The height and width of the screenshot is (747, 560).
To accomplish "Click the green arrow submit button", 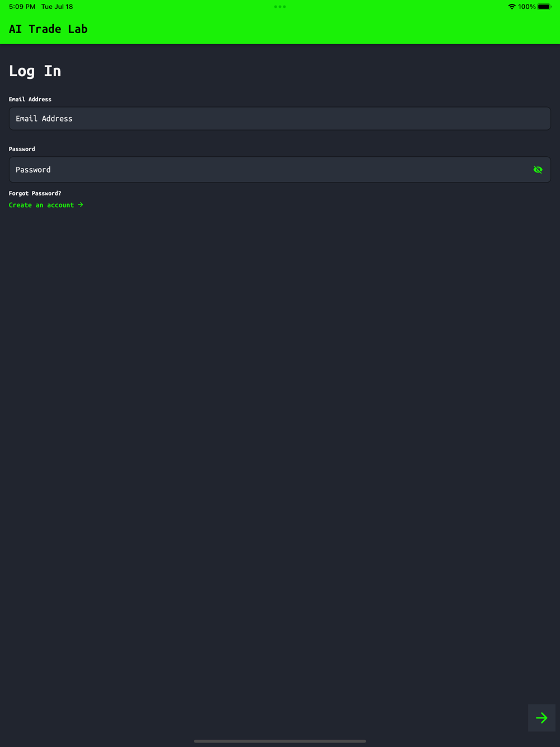I will 542,718.
